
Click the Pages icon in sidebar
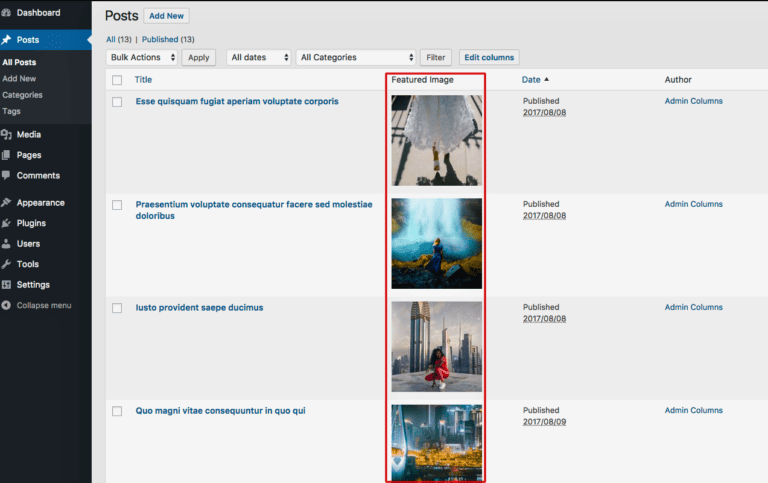pyautogui.click(x=6, y=155)
